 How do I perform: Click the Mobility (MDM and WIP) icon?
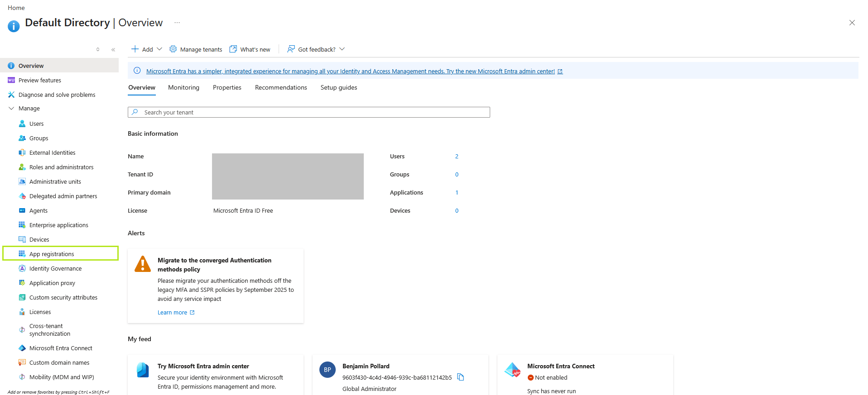(x=22, y=377)
